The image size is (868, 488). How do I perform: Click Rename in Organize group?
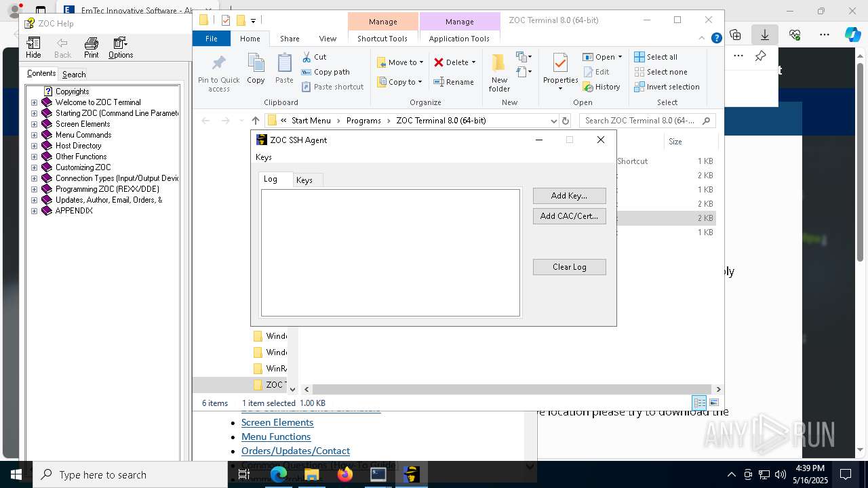point(454,82)
